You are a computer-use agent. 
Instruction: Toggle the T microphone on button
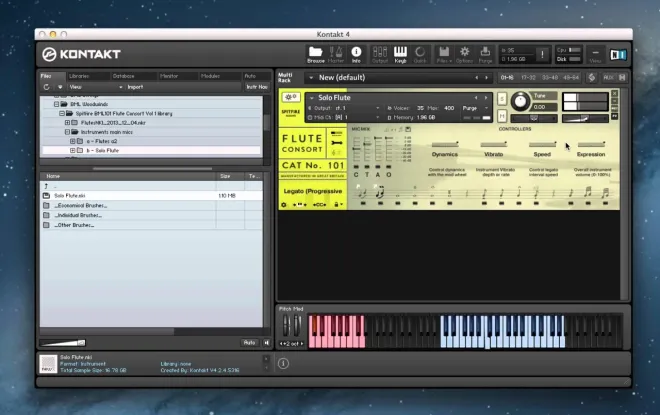point(367,167)
